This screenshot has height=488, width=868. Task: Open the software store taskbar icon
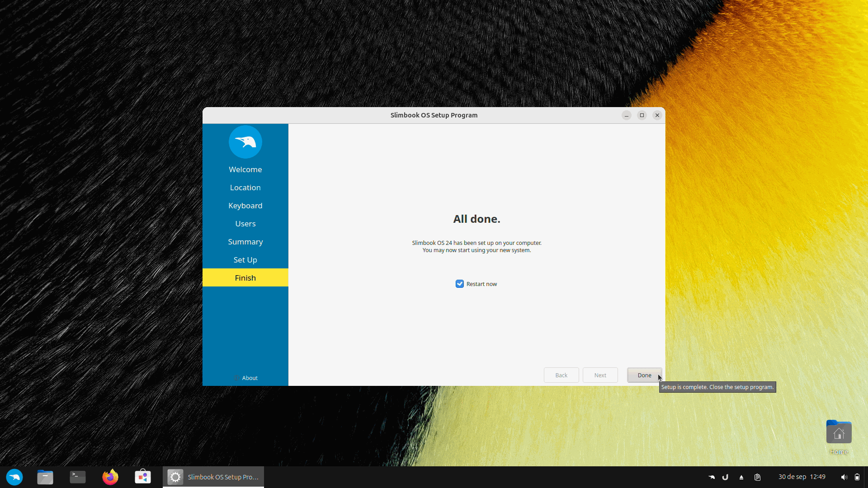(143, 477)
